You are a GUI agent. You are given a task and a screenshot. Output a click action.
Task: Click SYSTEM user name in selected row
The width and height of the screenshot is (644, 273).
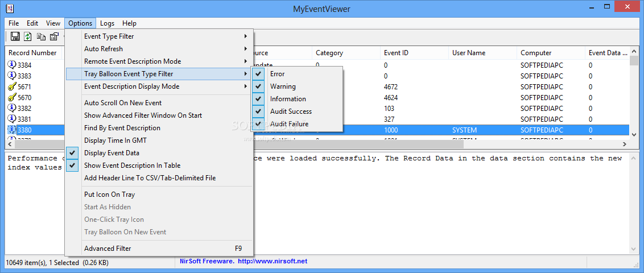pyautogui.click(x=465, y=130)
